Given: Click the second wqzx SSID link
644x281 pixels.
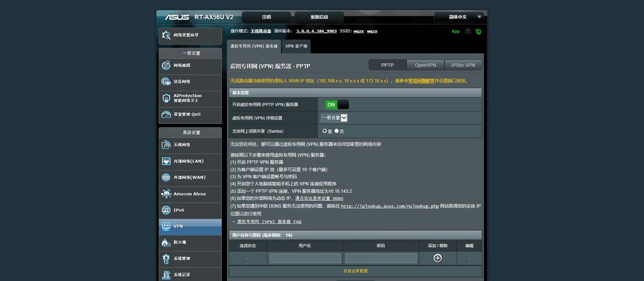Looking at the screenshot, I should tap(372, 31).
